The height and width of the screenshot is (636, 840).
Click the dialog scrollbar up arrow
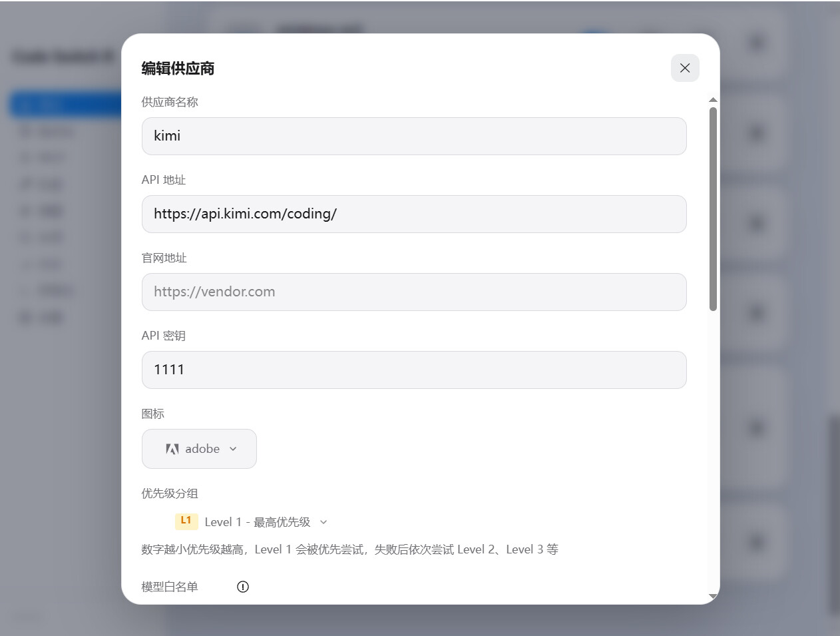click(x=713, y=100)
